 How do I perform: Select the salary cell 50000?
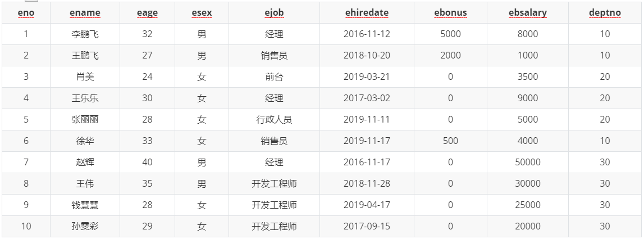pyautogui.click(x=528, y=163)
